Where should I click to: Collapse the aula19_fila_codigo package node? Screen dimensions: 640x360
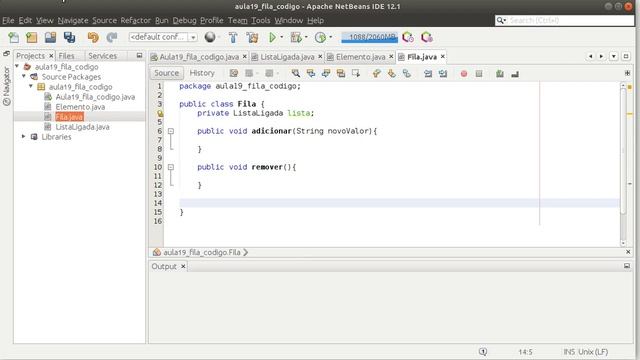(31, 86)
